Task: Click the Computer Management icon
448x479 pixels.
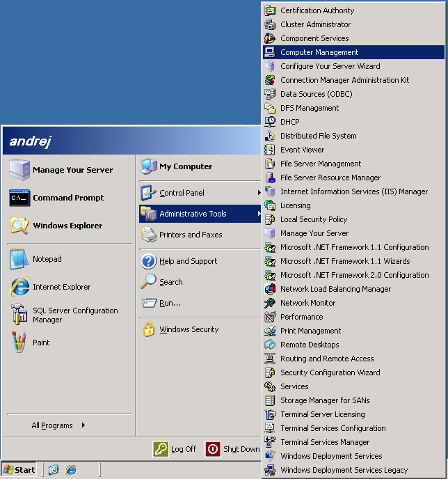Action: point(270,52)
